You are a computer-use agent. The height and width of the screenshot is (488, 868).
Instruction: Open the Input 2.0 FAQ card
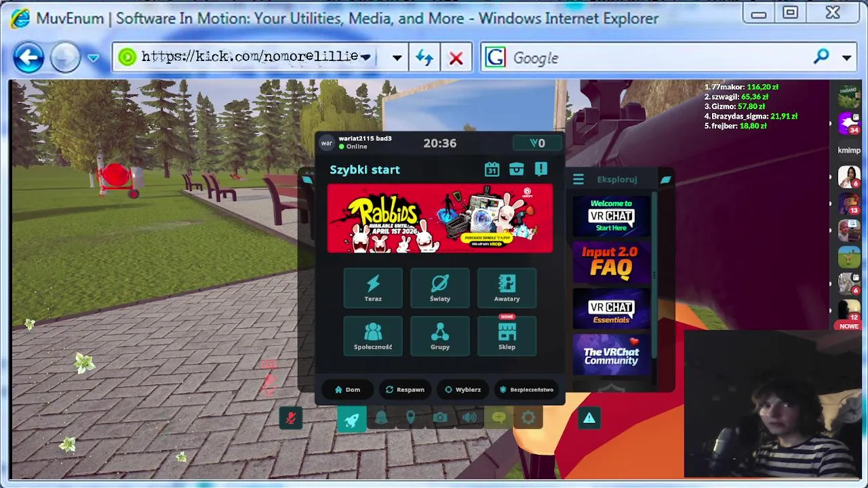point(611,262)
